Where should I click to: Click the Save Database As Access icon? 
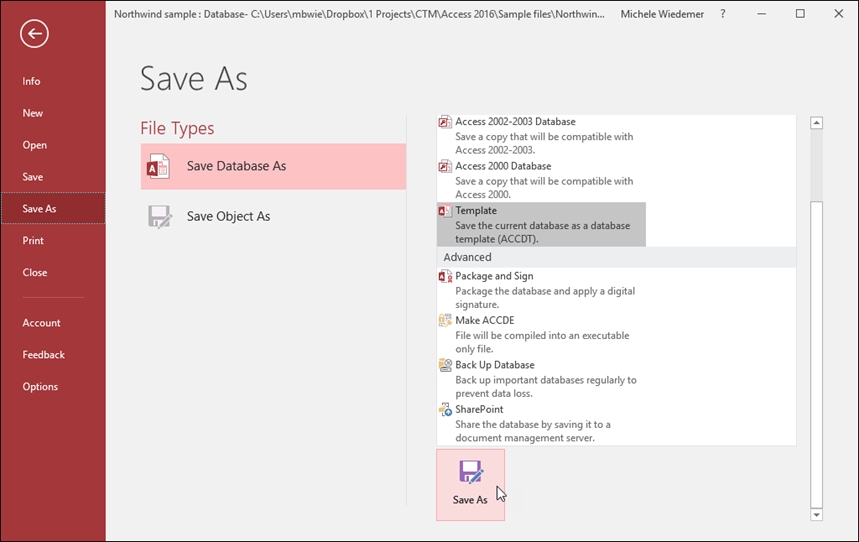158,166
